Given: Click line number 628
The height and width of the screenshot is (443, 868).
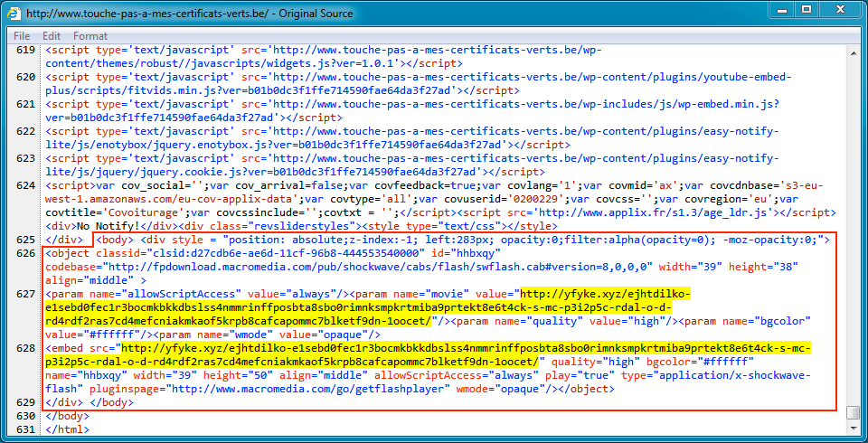Looking at the screenshot, I should (x=26, y=348).
